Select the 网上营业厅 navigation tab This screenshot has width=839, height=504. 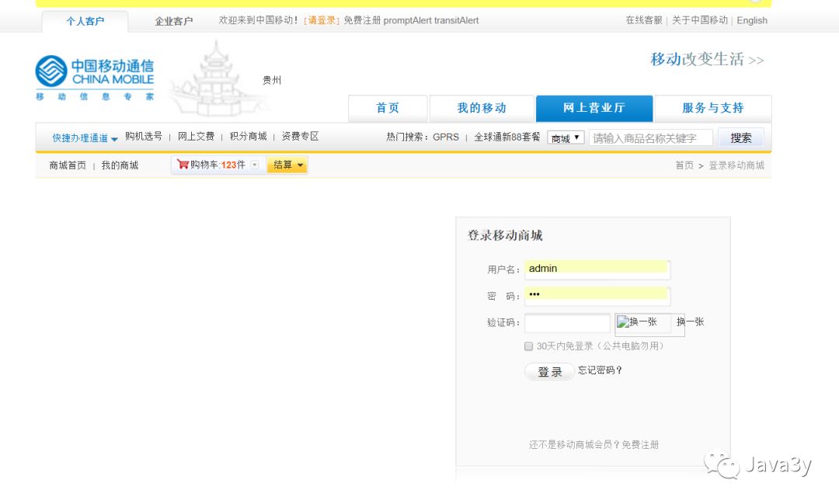[x=594, y=108]
